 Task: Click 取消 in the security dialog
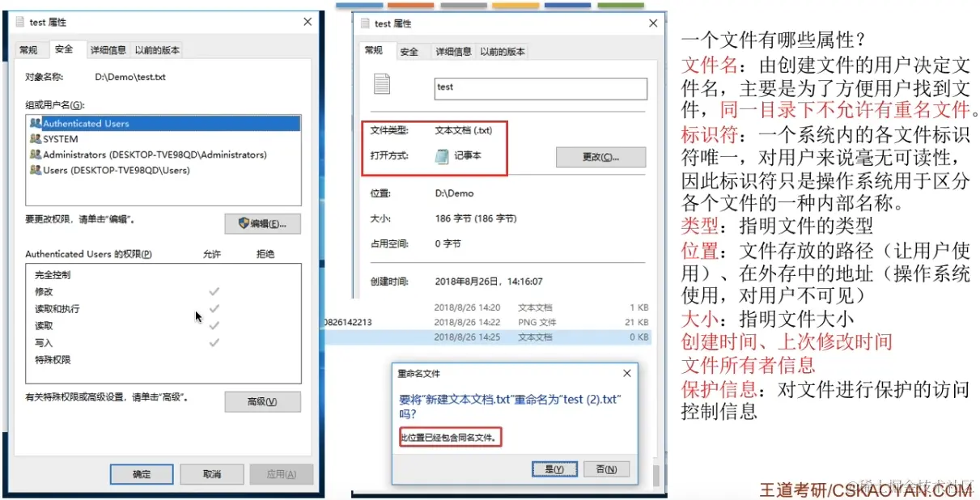[212, 474]
